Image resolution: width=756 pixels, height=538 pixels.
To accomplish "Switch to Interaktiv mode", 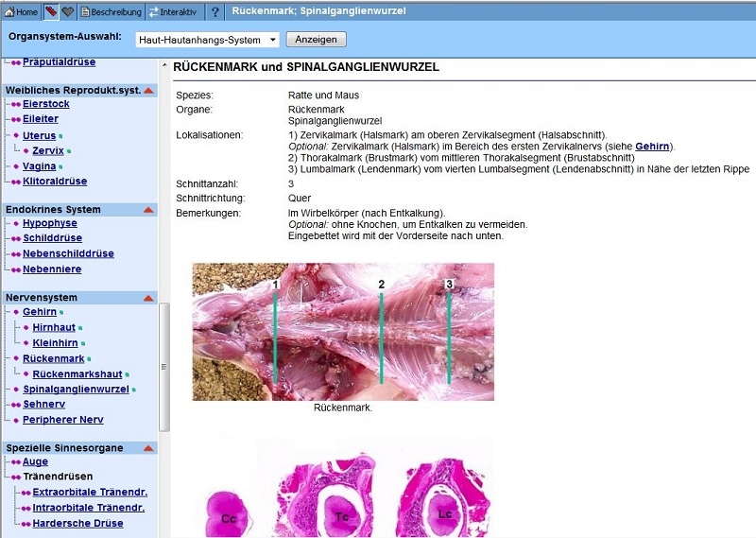I will 173,12.
